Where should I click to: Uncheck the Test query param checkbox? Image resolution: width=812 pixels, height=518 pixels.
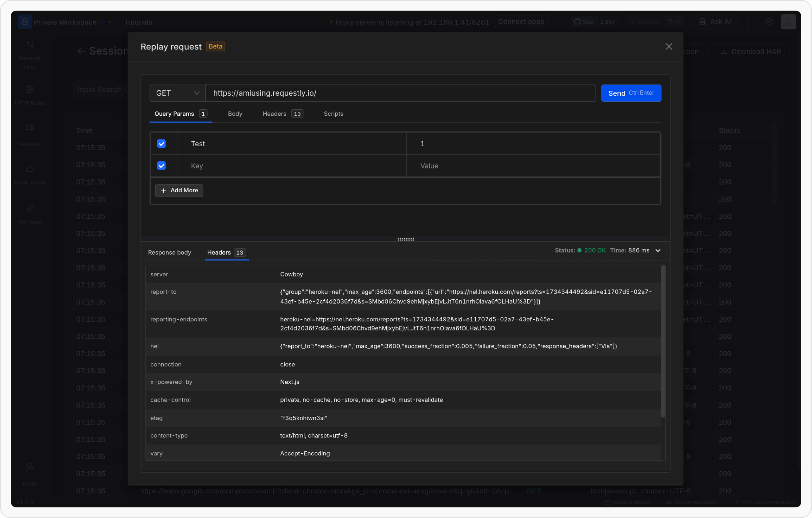click(161, 144)
